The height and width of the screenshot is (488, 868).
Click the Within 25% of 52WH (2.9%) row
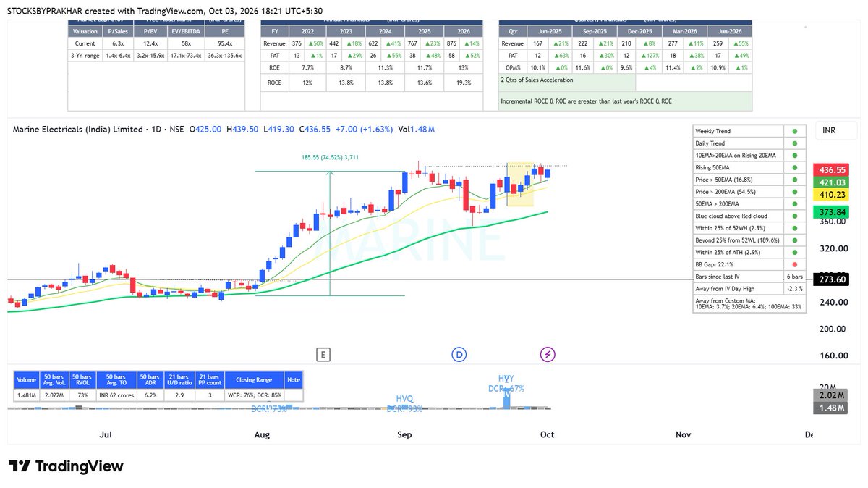point(749,228)
